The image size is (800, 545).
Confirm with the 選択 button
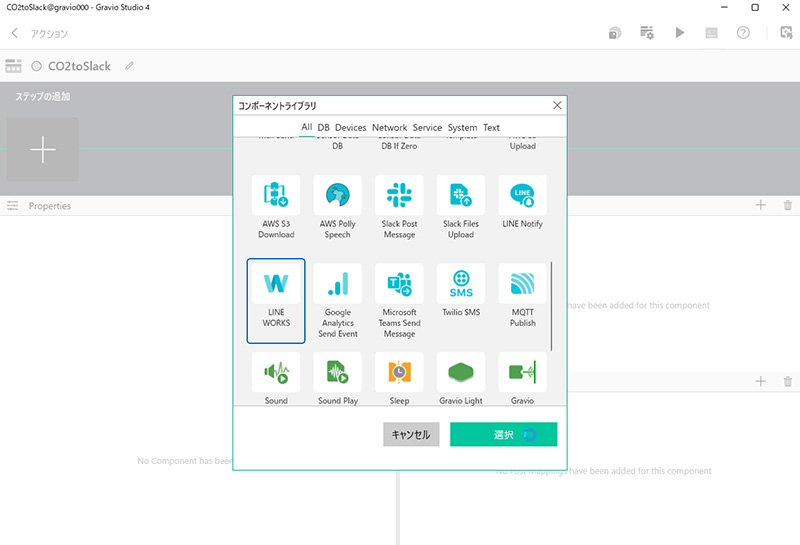(503, 434)
